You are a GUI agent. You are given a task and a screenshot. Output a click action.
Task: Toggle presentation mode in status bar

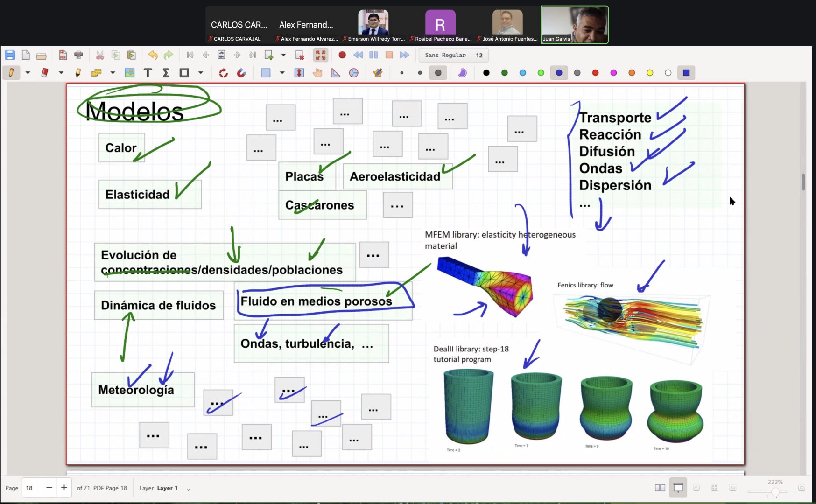pos(678,488)
